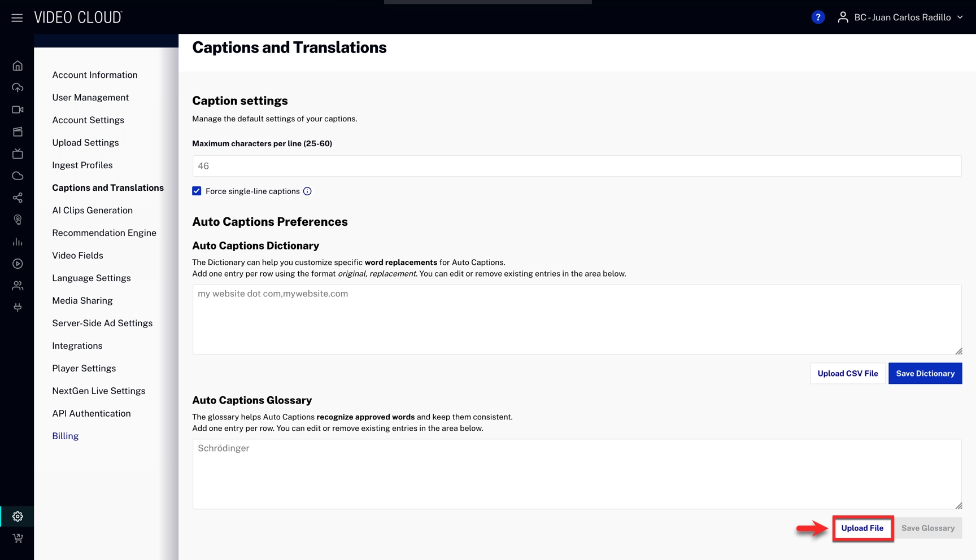This screenshot has width=976, height=560.
Task: Open the cloud upload module icon
Action: 18,88
